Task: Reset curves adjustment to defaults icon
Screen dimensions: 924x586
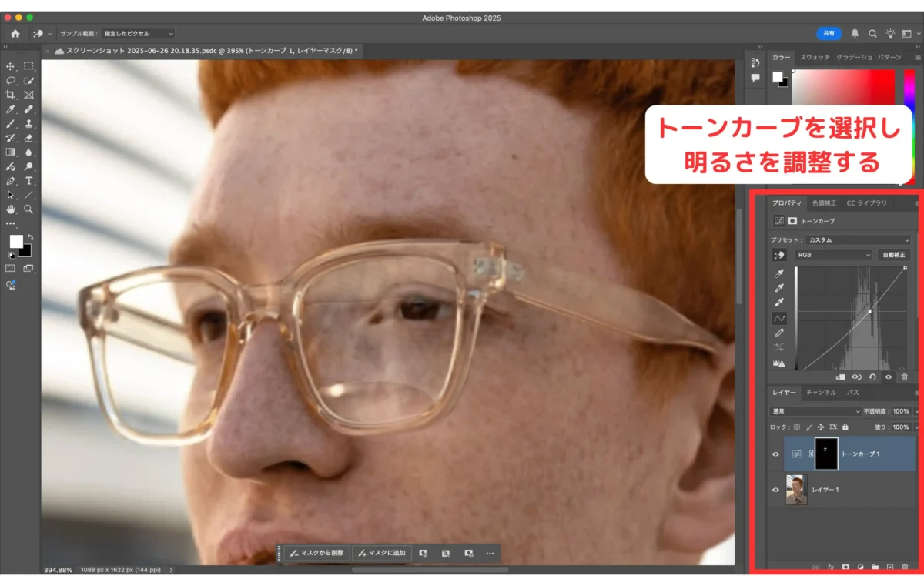Action: click(872, 377)
